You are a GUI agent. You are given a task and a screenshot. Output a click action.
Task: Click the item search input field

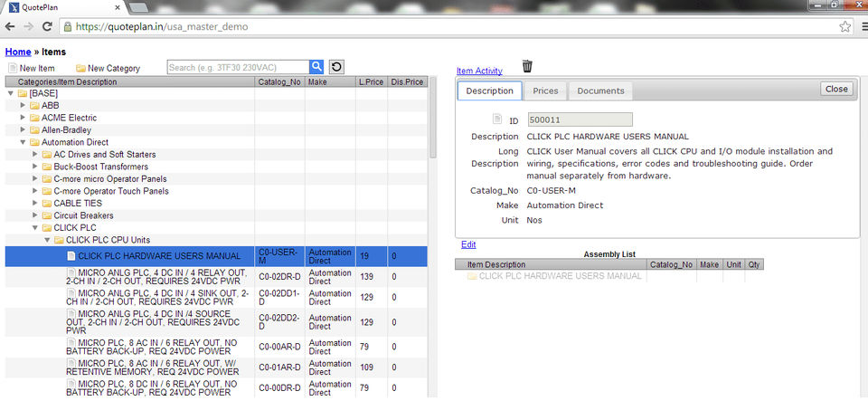[x=238, y=67]
